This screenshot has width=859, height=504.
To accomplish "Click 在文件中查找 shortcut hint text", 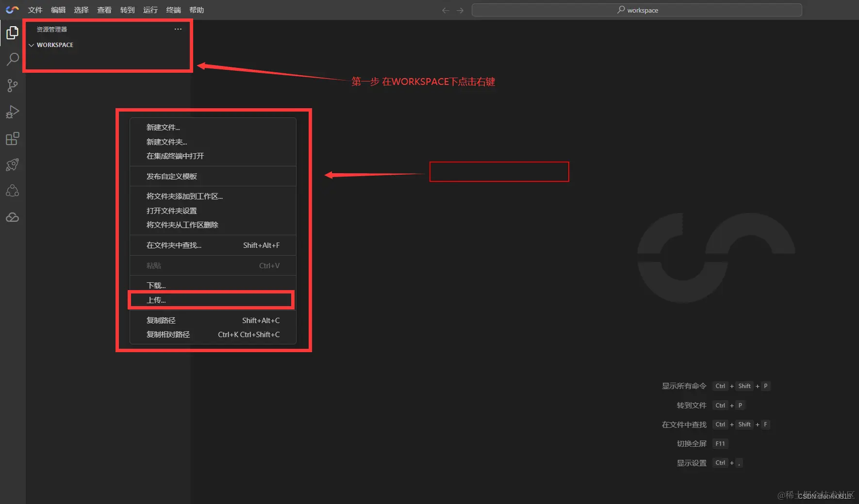I will pyautogui.click(x=684, y=424).
